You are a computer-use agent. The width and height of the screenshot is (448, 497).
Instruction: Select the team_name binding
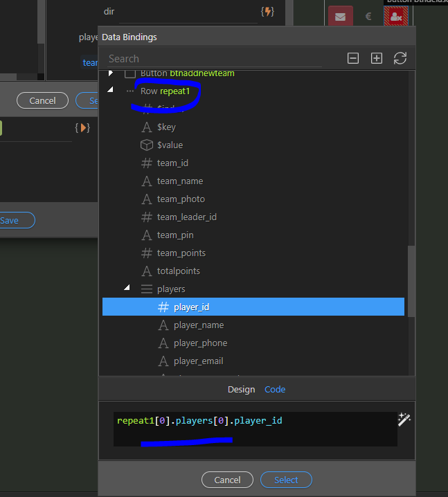180,181
